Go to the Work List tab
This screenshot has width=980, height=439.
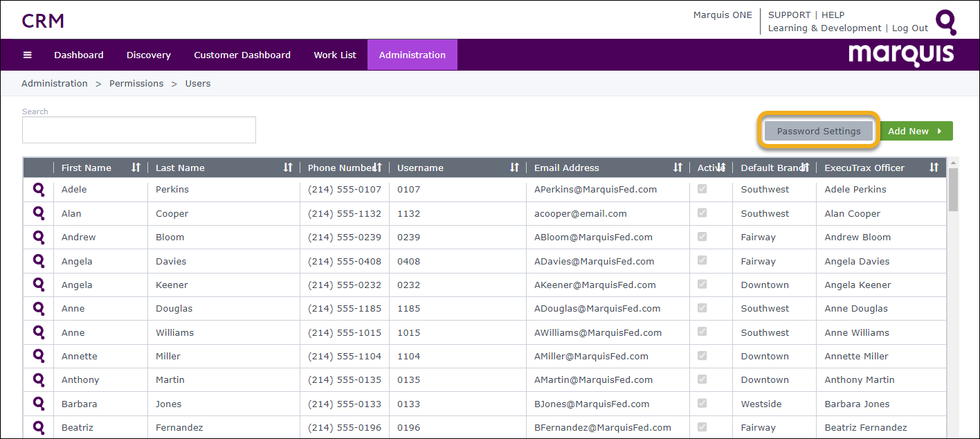pos(335,55)
